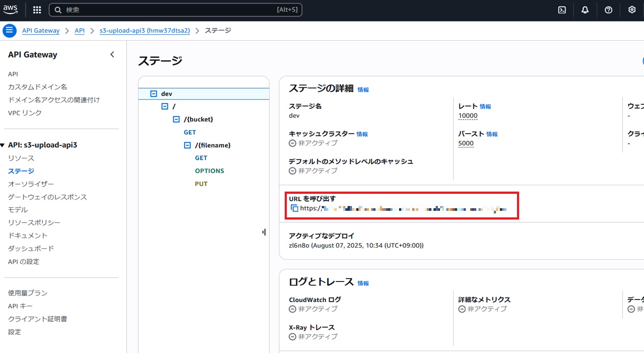Open the notifications bell

point(585,10)
